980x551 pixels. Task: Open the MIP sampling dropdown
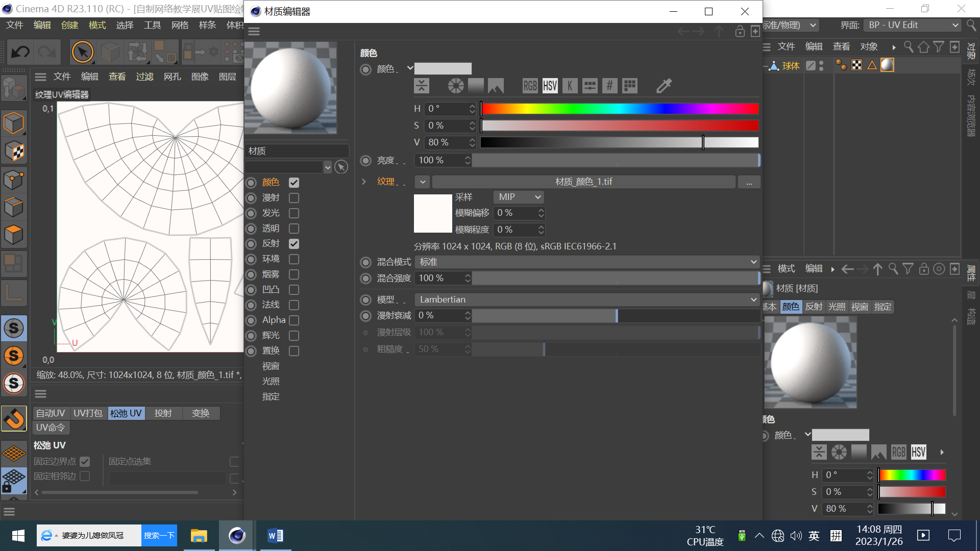(519, 197)
